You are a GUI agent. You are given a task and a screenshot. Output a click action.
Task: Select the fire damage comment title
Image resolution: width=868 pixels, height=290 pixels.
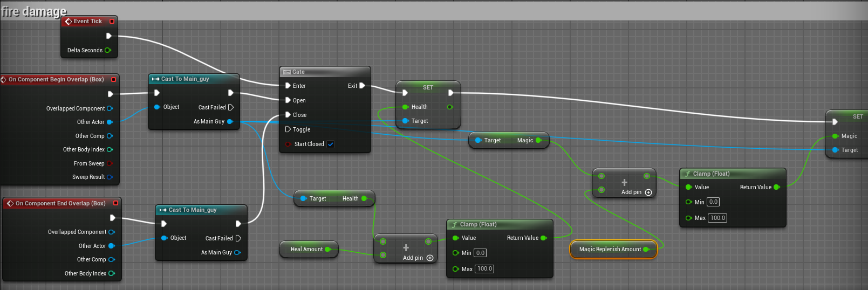pos(34,11)
